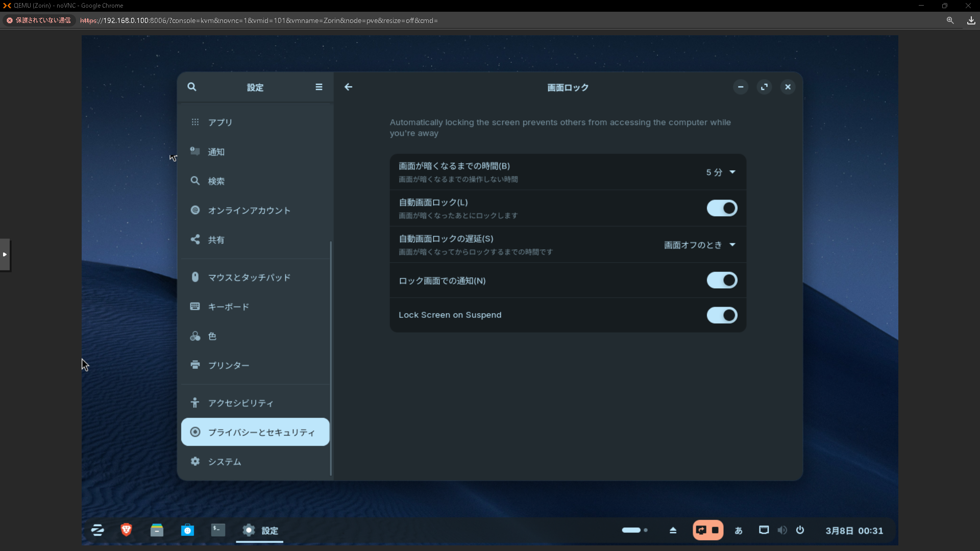Click the taskbar clock 3月8日 00:31

click(854, 530)
